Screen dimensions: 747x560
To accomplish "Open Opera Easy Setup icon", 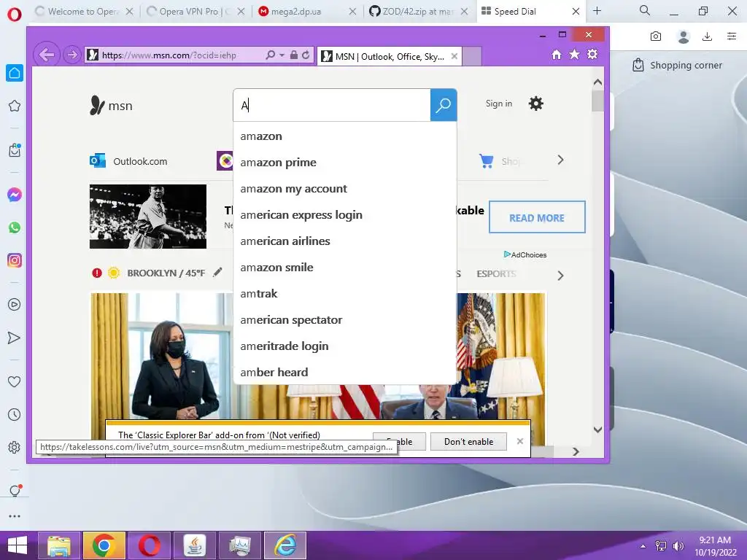I will click(x=732, y=36).
